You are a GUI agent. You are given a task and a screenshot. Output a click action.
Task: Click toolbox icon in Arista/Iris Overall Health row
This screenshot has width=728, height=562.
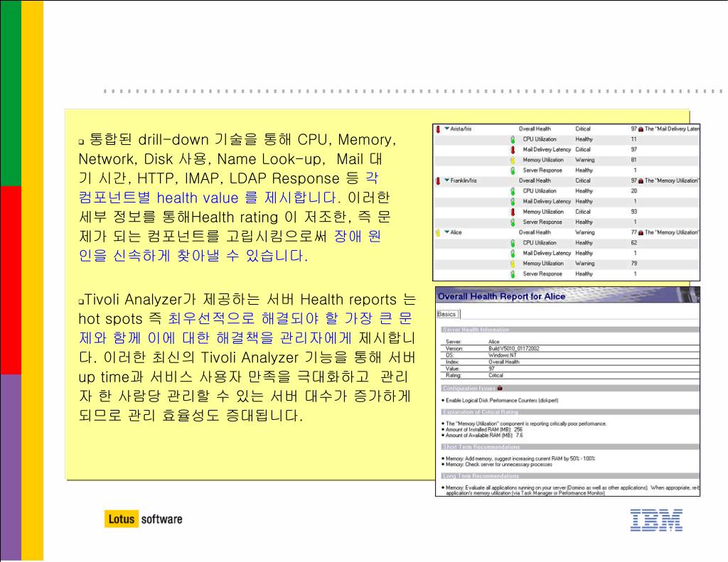point(641,129)
